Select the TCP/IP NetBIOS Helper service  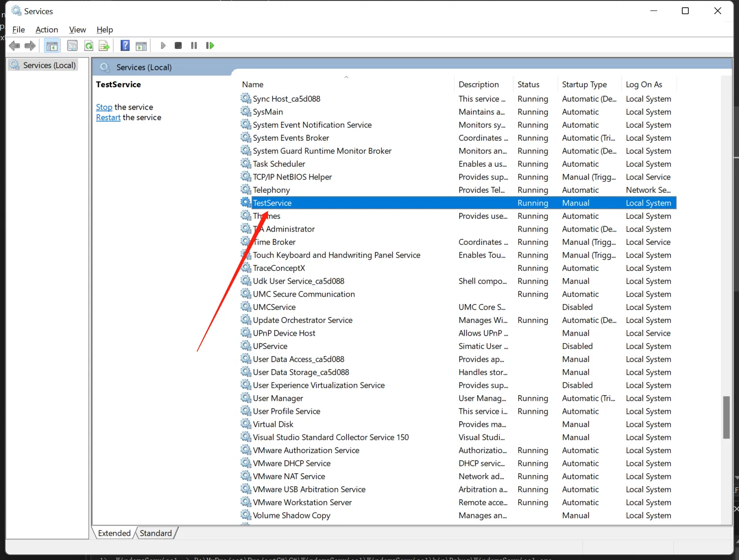pos(458,177)
